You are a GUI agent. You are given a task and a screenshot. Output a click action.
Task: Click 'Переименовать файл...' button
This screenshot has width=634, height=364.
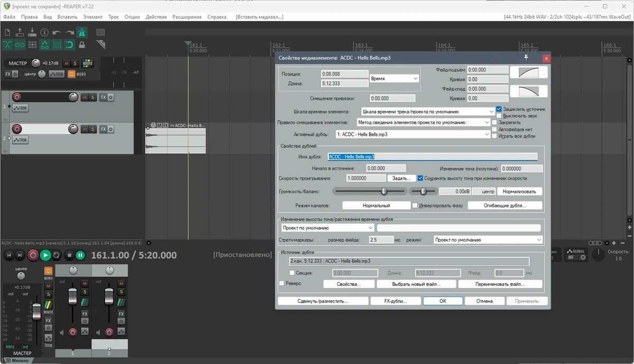[x=500, y=284]
